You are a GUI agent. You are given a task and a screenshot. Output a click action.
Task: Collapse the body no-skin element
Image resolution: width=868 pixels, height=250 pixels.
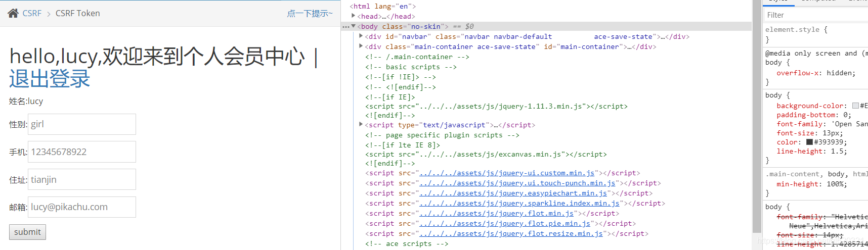(x=354, y=26)
